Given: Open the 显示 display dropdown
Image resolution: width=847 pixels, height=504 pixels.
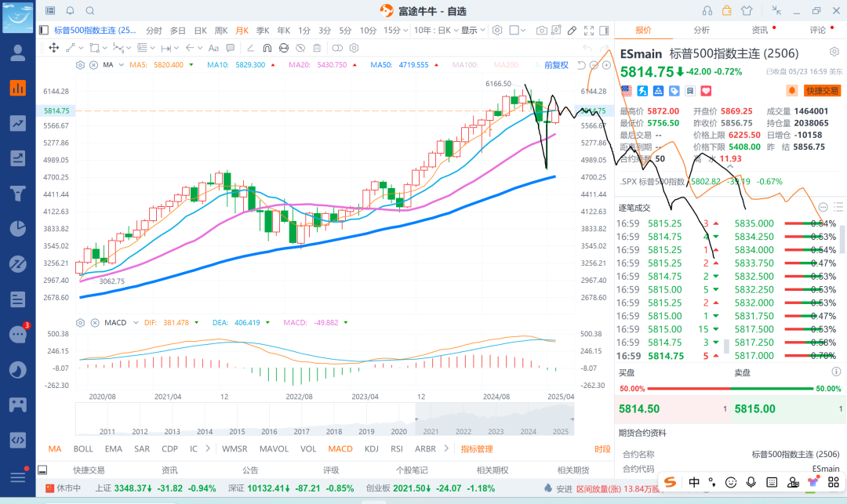Looking at the screenshot, I should tap(473, 31).
